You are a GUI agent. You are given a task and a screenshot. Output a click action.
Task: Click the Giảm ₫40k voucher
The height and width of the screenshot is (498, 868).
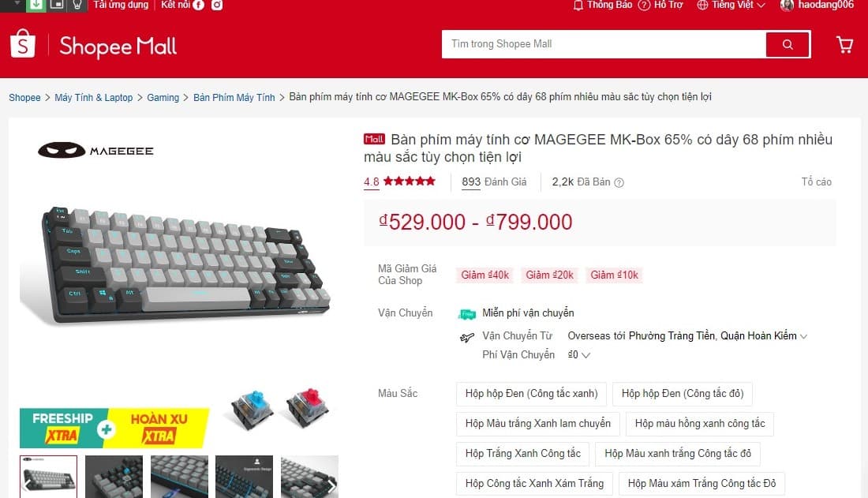point(485,275)
